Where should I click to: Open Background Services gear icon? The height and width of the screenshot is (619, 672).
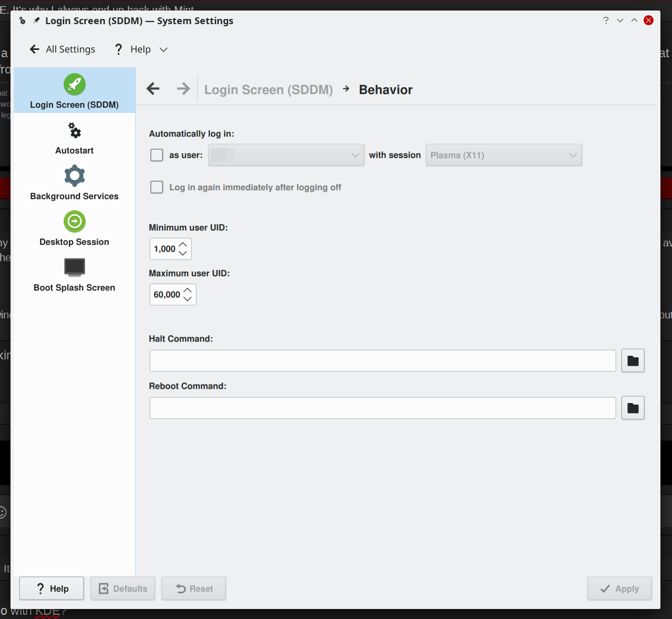coord(75,176)
